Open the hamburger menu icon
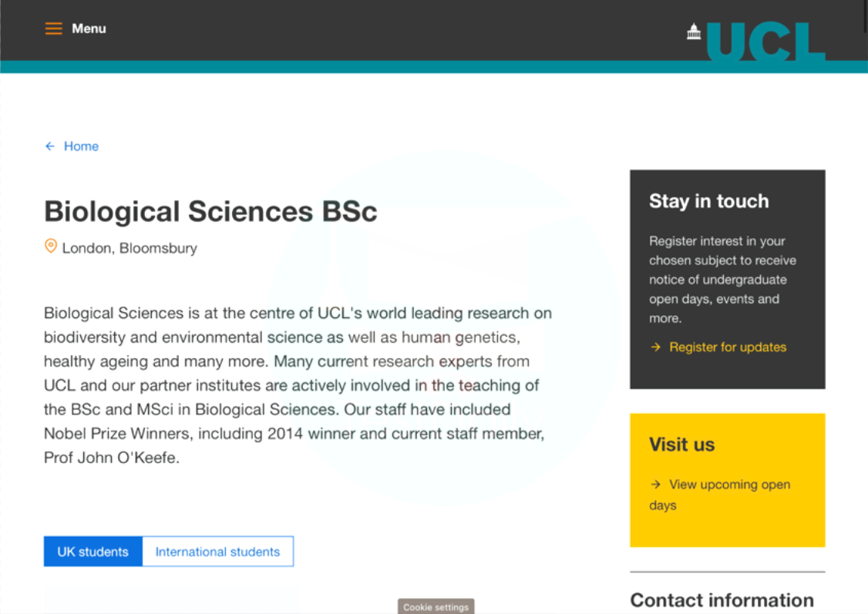This screenshot has height=614, width=868. (x=54, y=29)
